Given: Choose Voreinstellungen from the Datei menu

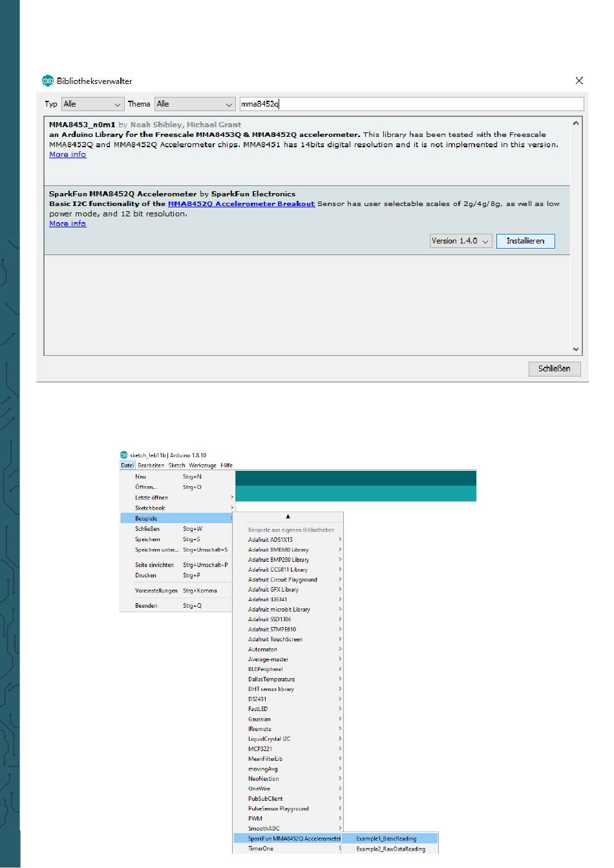Looking at the screenshot, I should [x=176, y=591].
